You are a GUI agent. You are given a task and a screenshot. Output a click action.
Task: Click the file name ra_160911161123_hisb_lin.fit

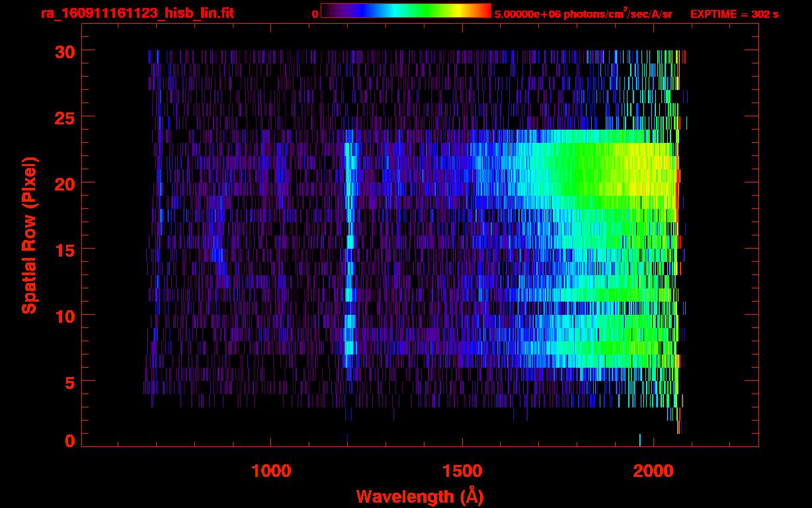pos(136,13)
